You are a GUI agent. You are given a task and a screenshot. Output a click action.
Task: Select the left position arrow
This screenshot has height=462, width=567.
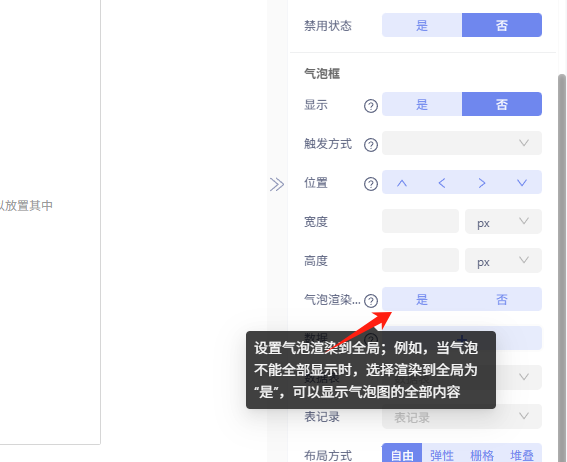[442, 183]
